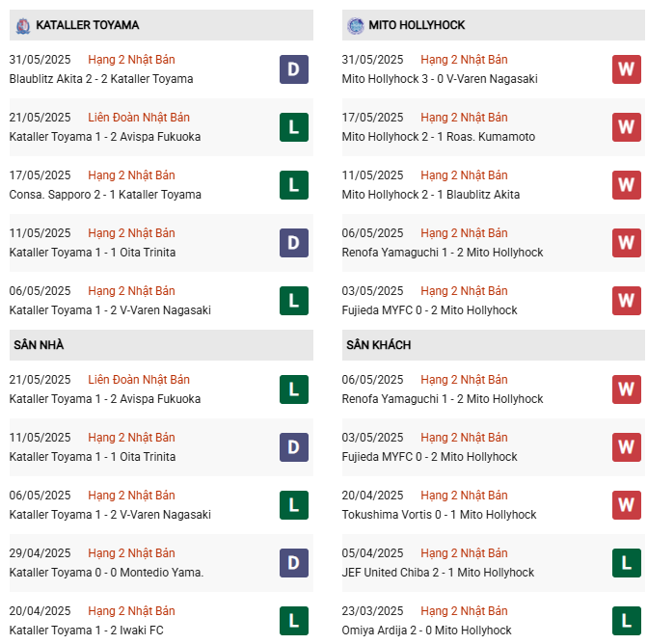Screen dimensions: 647x644
Task: Click the Mito Hollyhock team logo
Action: pos(355,26)
